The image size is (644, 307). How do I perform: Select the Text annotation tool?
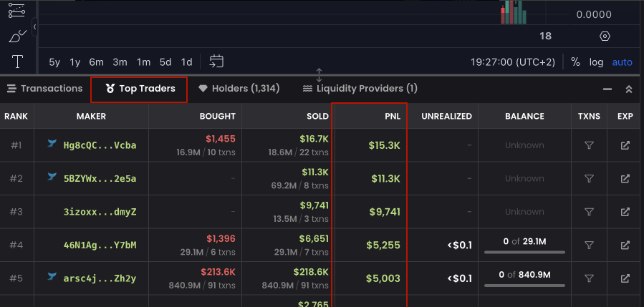tap(17, 62)
